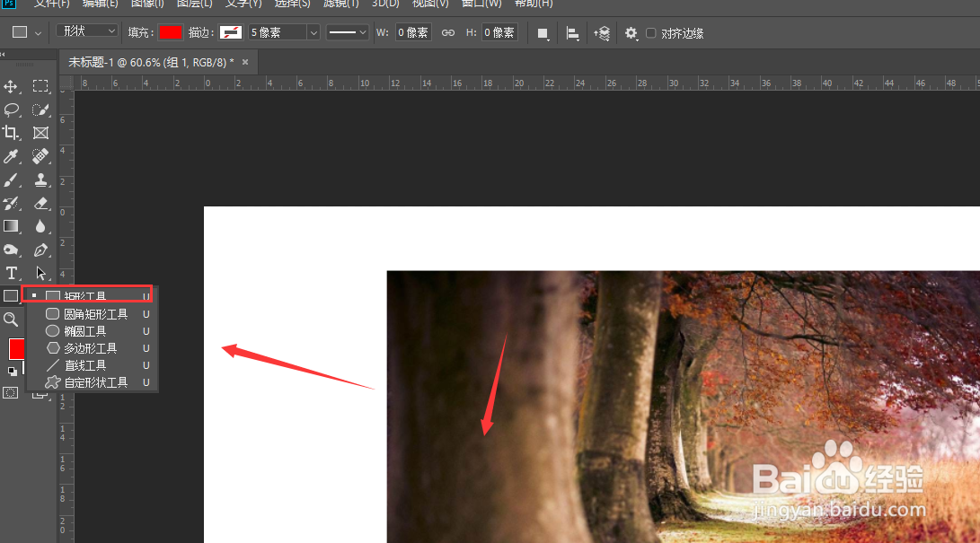This screenshot has height=543, width=980.
Task: Reset default foreground and background colors
Action: point(12,372)
